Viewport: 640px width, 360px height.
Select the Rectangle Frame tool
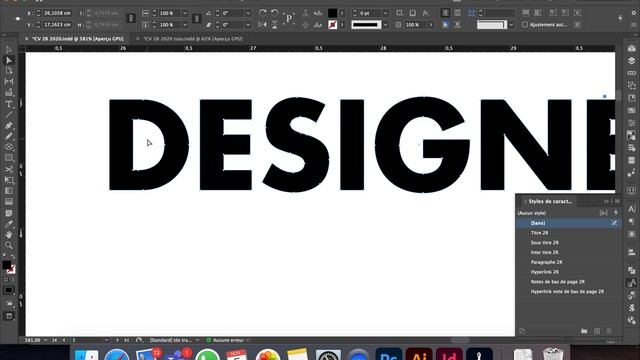[x=9, y=147]
